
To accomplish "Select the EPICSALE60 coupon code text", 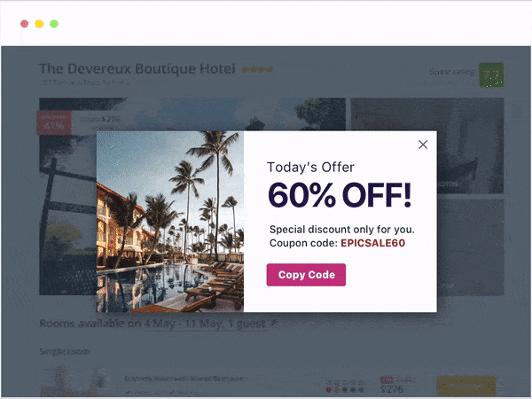I will click(373, 243).
